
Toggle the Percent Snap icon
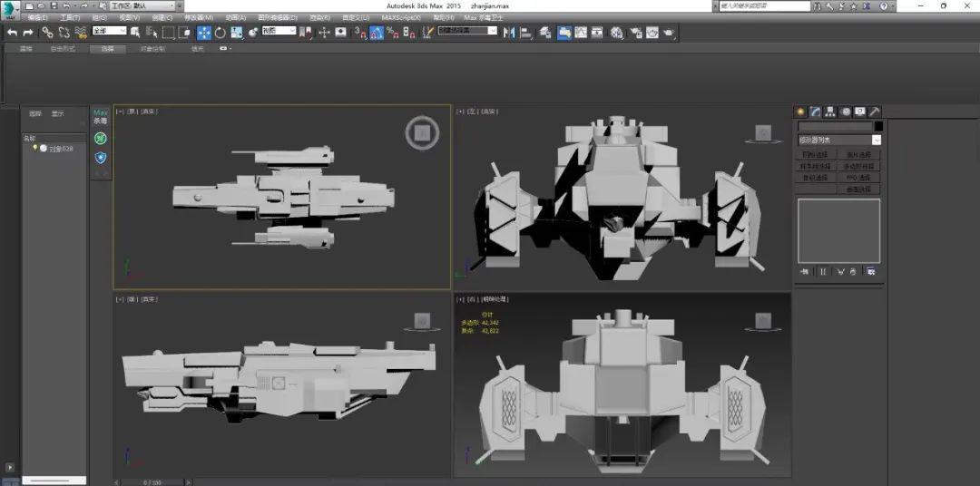tap(393, 33)
